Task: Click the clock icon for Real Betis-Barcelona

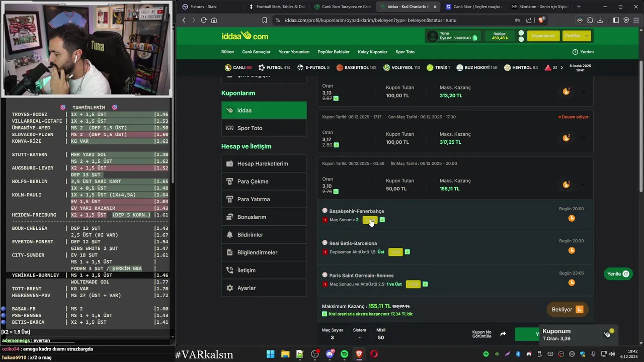Action: 572,250
